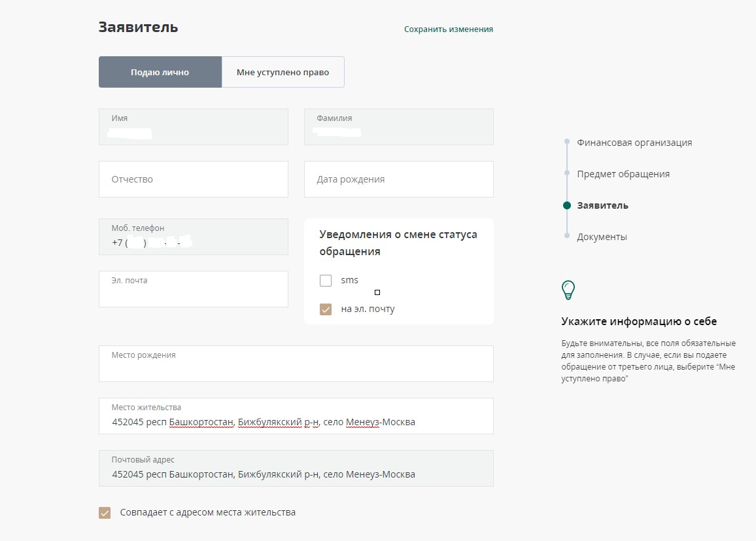Screen dimensions: 756x541
Task: Open the 'Предмет обращения' step
Action: 623,174
